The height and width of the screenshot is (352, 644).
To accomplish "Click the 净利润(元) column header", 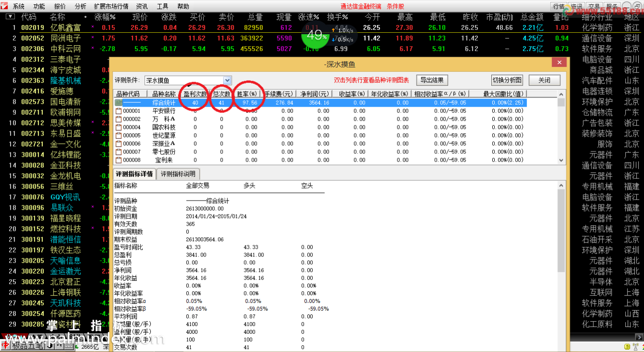I will 314,94.
